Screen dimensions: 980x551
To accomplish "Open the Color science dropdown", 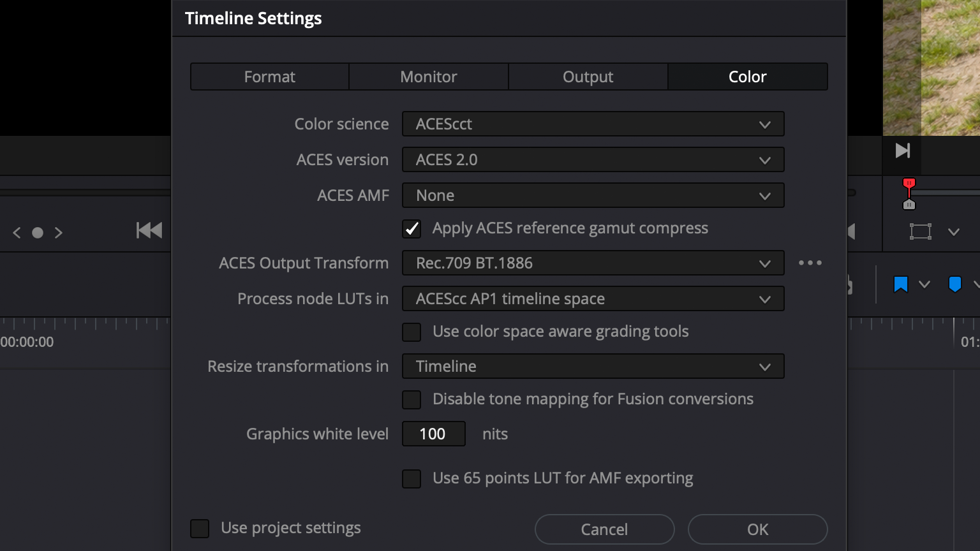I will 593,124.
